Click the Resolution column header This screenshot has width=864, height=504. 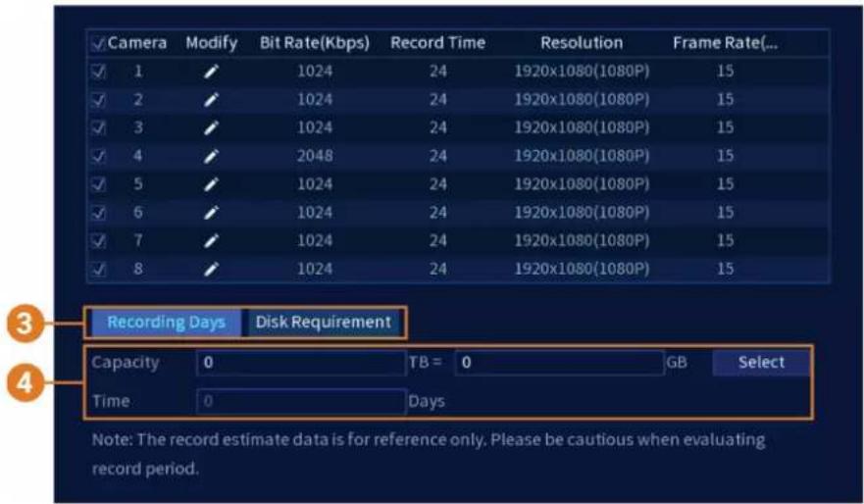coord(582,43)
